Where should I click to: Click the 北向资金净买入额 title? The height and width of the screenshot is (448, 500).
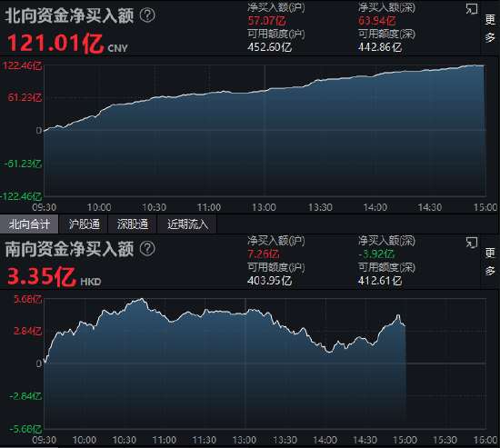(x=69, y=15)
